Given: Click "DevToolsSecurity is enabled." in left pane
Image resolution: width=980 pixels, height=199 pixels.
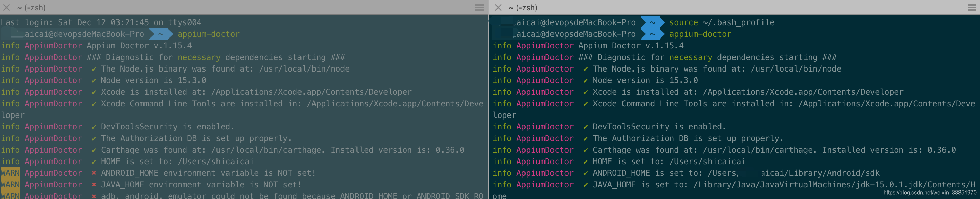Looking at the screenshot, I should pos(167,127).
